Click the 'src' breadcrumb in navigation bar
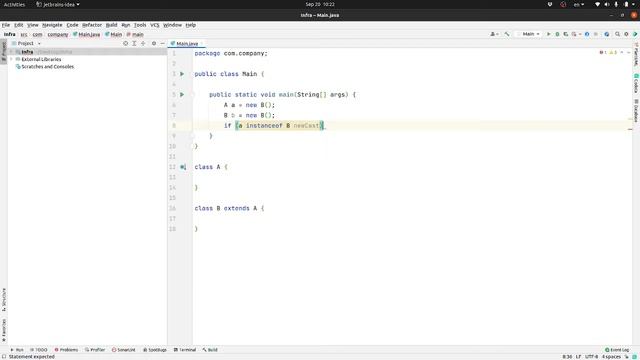 24,35
